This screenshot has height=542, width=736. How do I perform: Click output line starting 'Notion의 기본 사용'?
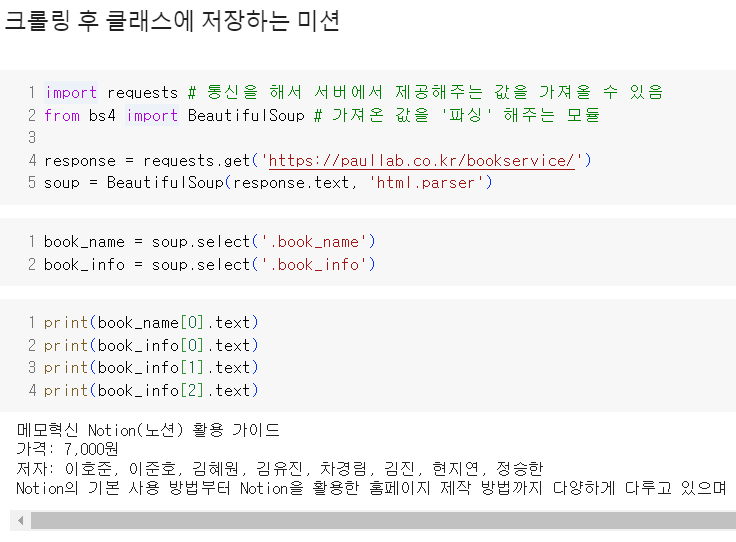pyautogui.click(x=371, y=488)
